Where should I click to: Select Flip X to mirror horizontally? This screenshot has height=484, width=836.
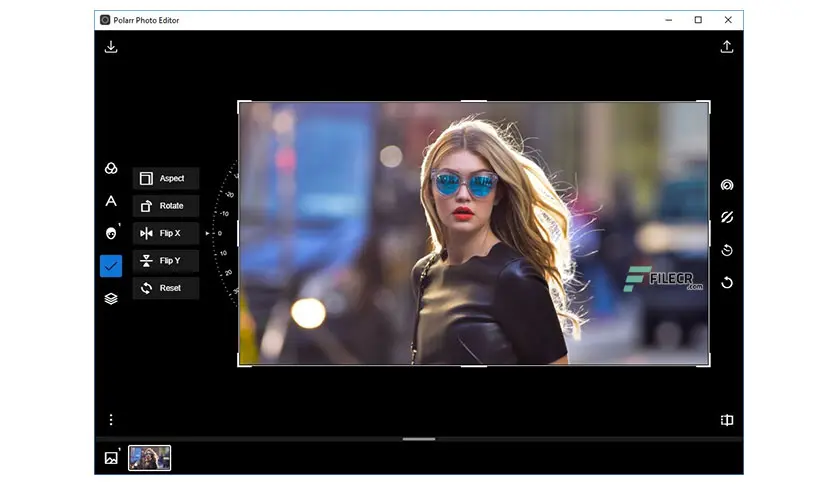[166, 233]
